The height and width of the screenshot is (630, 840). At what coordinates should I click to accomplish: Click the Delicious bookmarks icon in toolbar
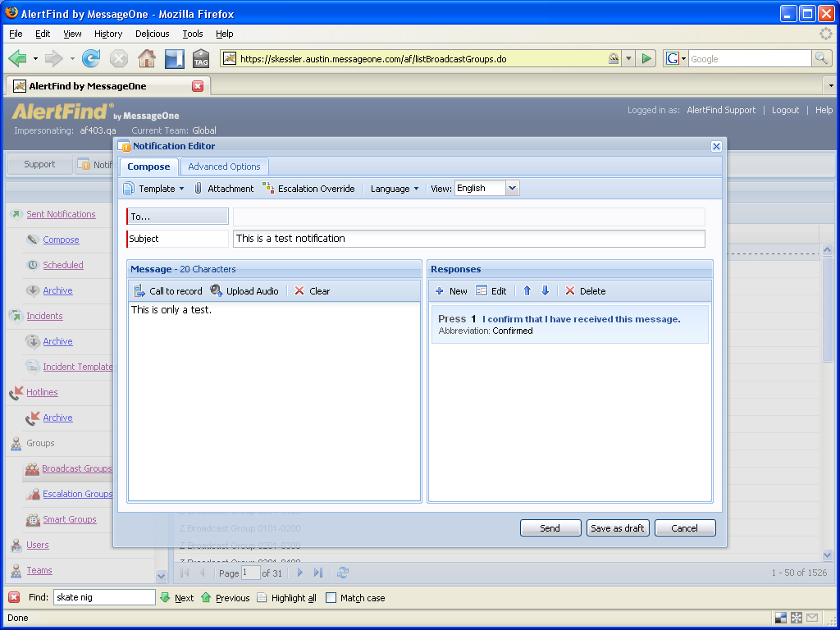[174, 58]
